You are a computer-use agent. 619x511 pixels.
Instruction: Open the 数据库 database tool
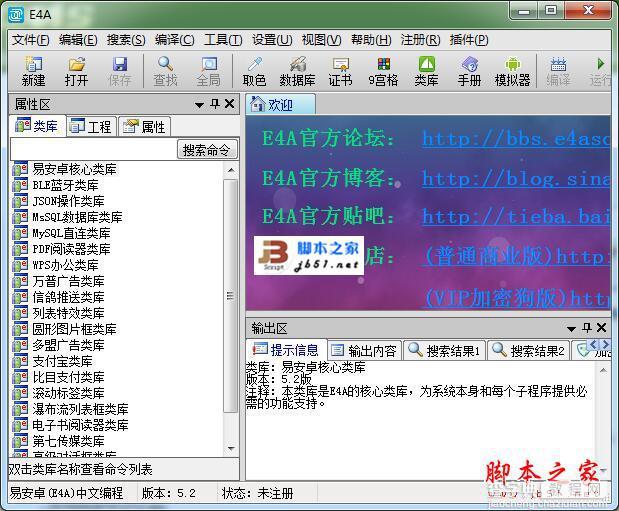point(297,71)
